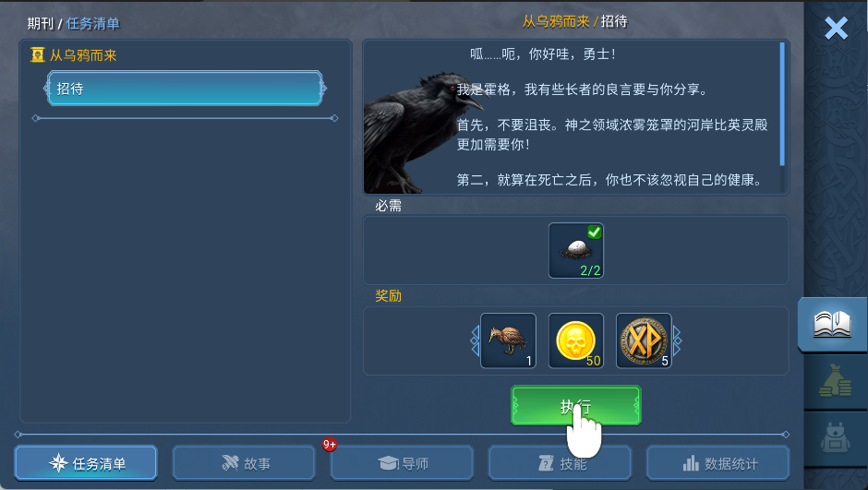
Task: Collapse the 从乌鸦而来 quest group
Action: point(83,55)
